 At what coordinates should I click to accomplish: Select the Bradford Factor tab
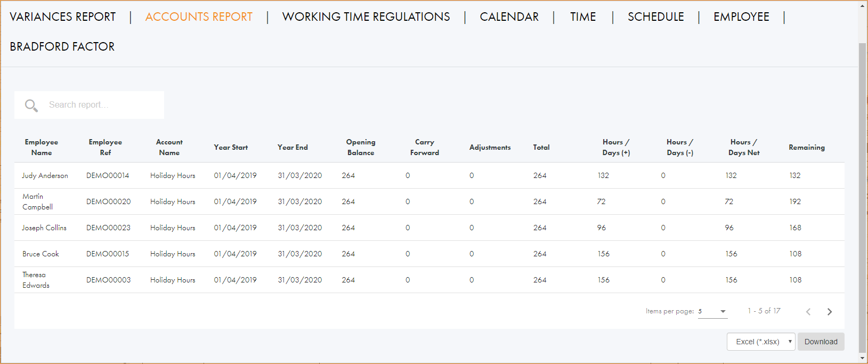pos(62,47)
